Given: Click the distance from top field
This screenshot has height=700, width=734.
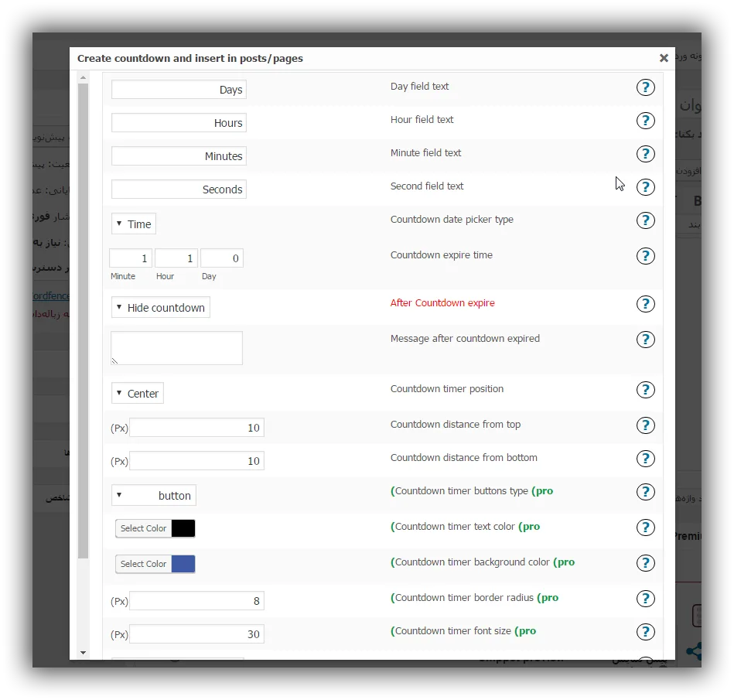Looking at the screenshot, I should [x=196, y=428].
